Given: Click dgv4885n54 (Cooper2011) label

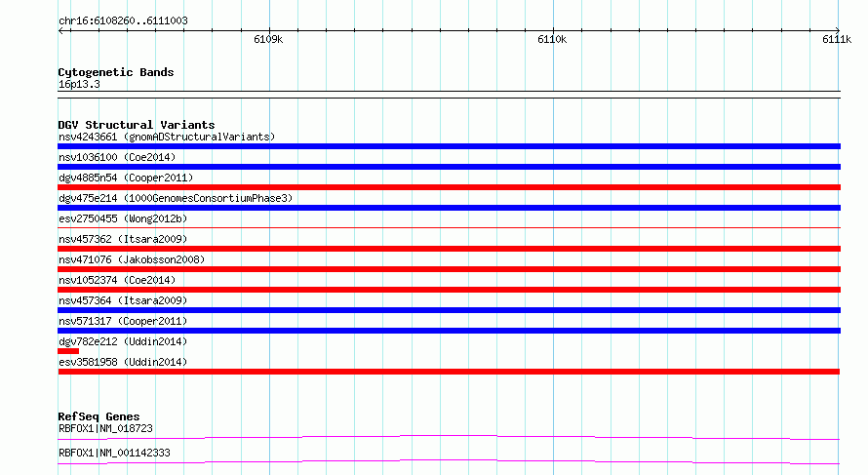Looking at the screenshot, I should coord(126,178).
